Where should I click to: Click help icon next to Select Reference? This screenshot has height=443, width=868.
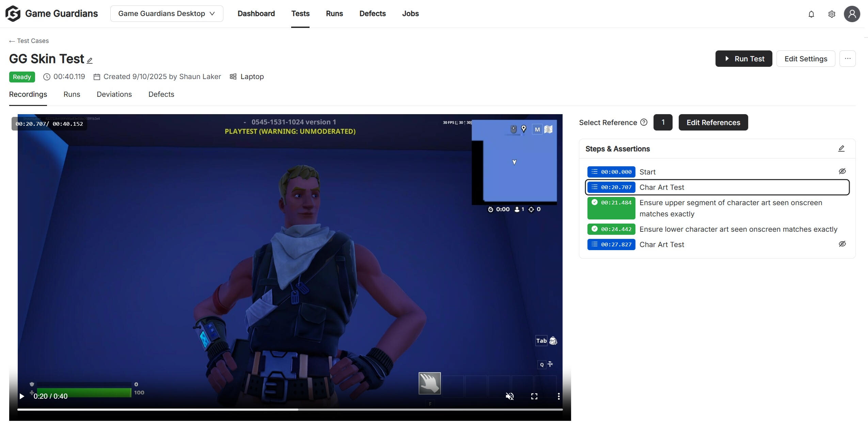click(x=644, y=122)
